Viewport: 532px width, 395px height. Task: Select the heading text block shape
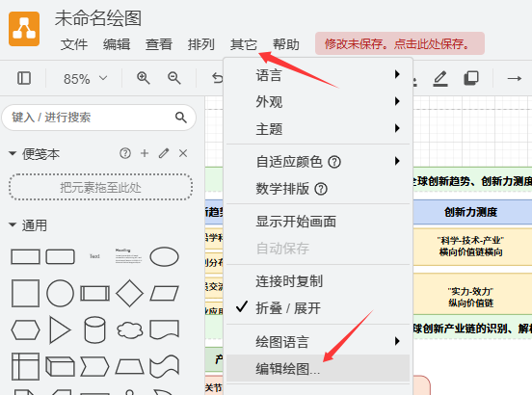tap(128, 256)
